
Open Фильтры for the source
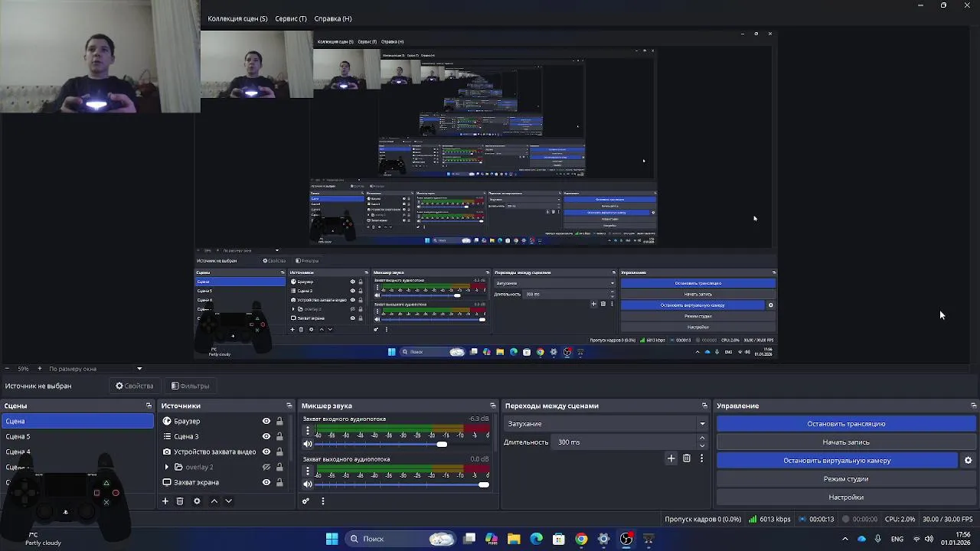pos(190,386)
